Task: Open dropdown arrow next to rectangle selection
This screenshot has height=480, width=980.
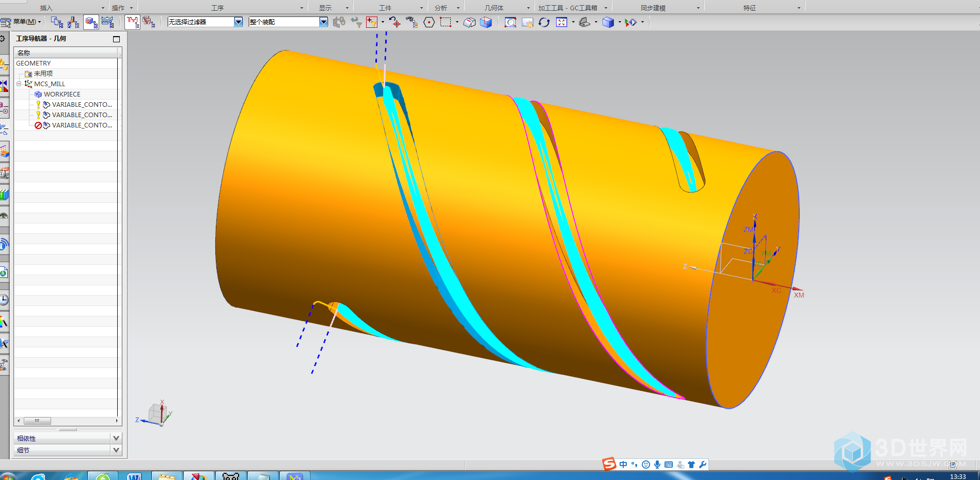Action: pos(457,22)
